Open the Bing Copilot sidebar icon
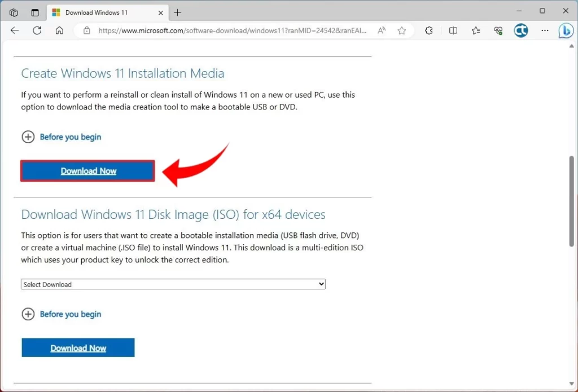Image resolution: width=578 pixels, height=392 pixels. pos(566,30)
